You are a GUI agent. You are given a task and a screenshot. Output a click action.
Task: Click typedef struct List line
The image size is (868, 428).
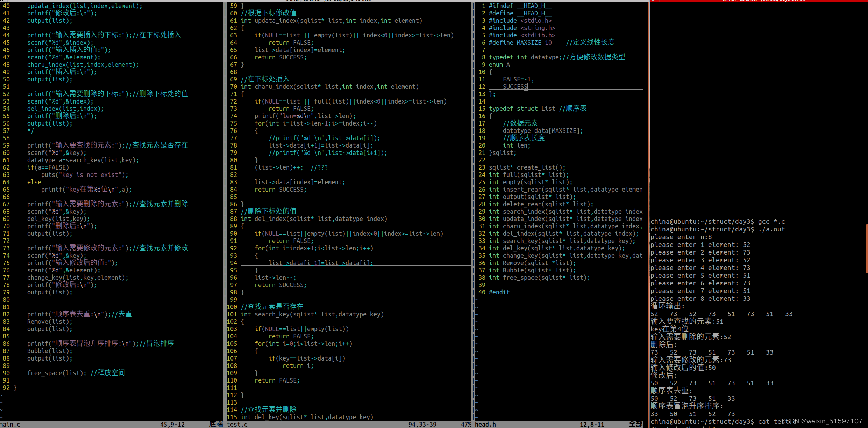point(522,109)
